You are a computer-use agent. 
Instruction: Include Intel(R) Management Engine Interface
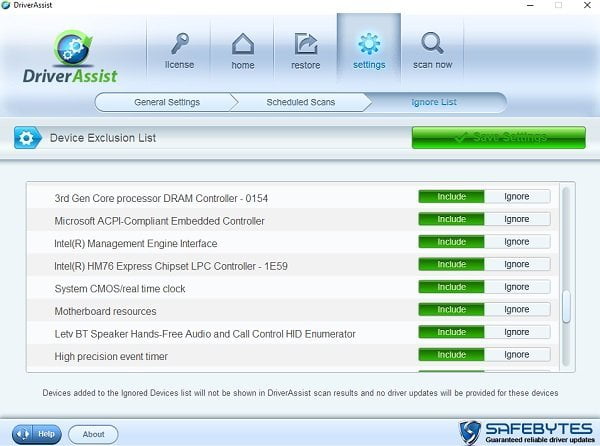pyautogui.click(x=452, y=242)
